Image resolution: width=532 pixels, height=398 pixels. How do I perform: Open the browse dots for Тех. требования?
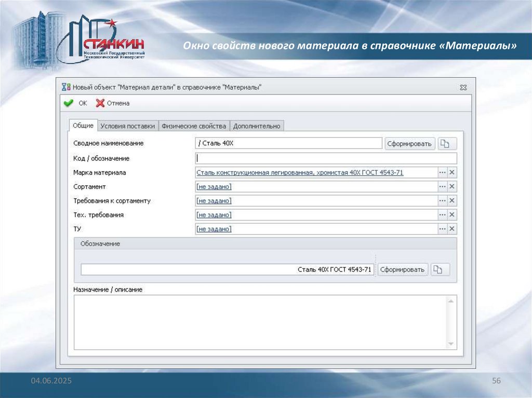click(x=442, y=215)
